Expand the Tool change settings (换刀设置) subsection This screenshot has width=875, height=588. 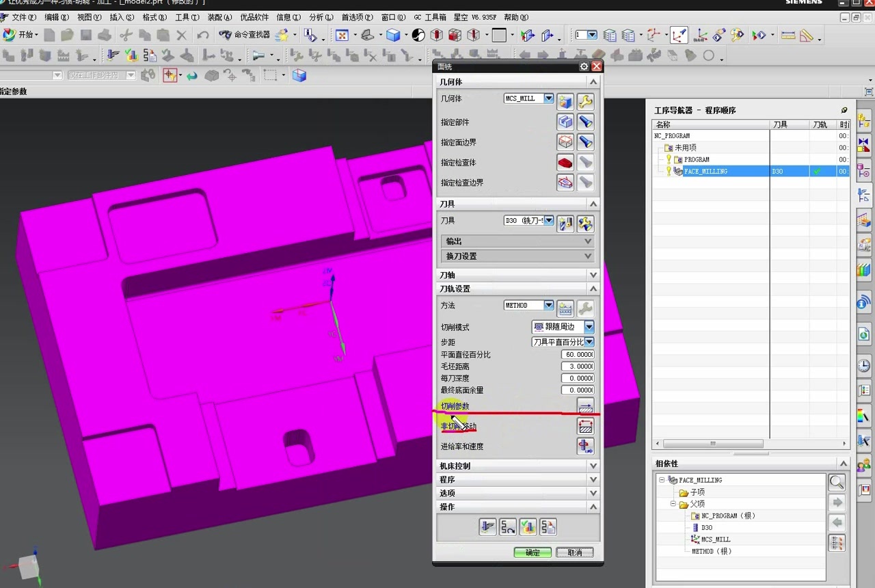tap(588, 256)
